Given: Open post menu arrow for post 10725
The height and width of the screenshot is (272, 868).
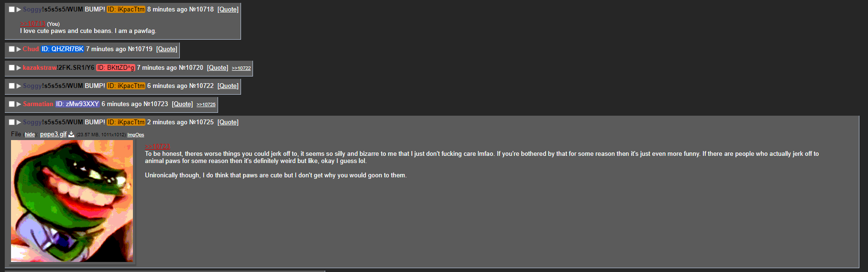Looking at the screenshot, I should point(19,122).
